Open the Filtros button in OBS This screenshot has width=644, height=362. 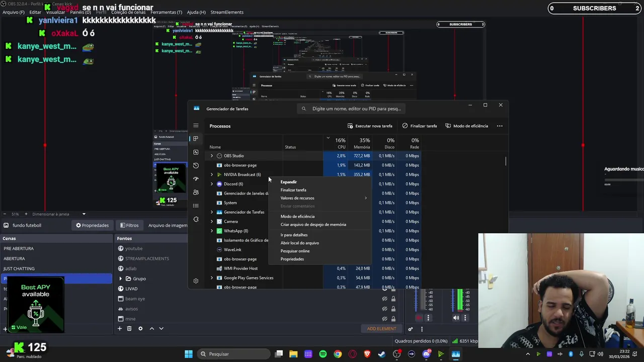pyautogui.click(x=129, y=225)
